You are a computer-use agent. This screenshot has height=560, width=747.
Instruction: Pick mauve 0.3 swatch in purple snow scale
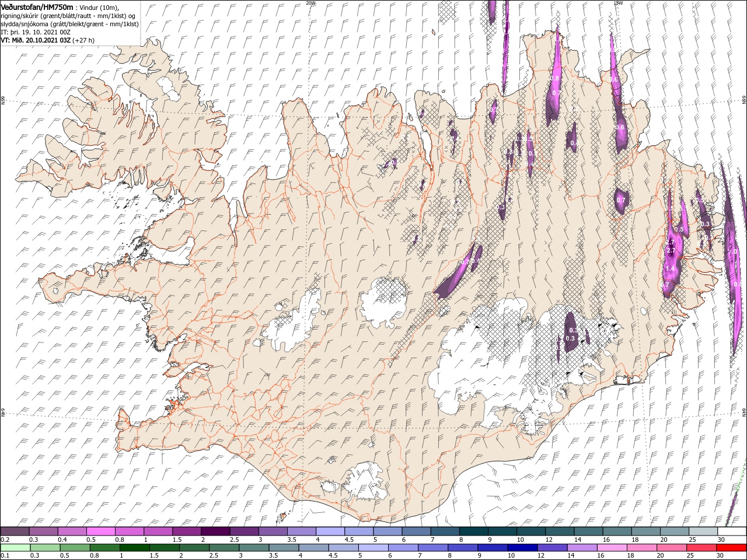point(43,531)
